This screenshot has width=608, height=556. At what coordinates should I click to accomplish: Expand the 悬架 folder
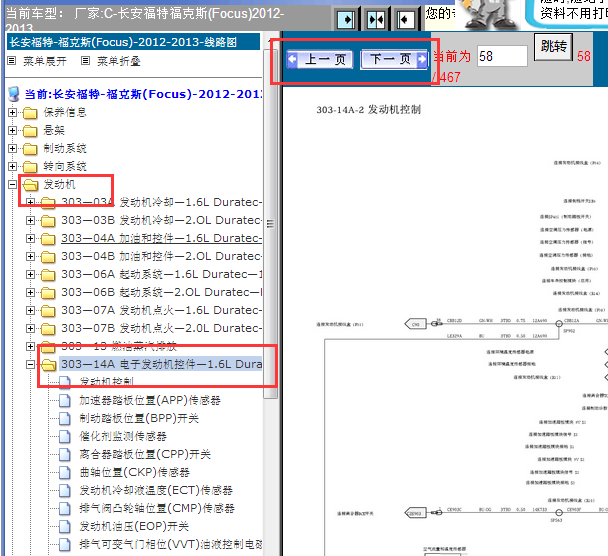click(x=12, y=130)
